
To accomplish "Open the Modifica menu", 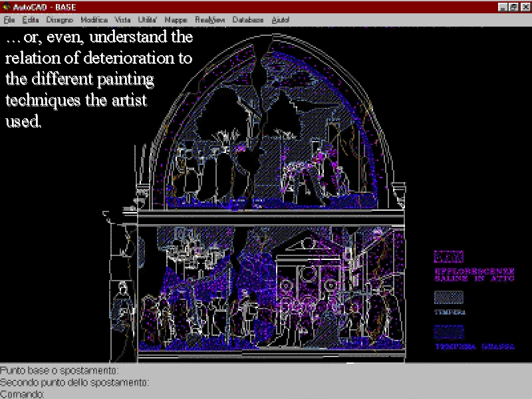I will pos(94,20).
